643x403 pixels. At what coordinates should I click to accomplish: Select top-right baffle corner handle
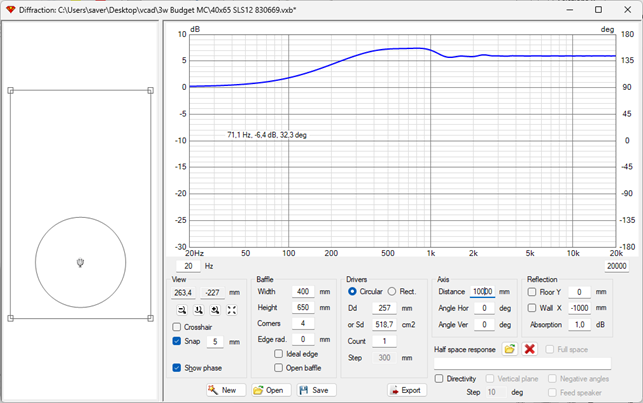(x=150, y=91)
